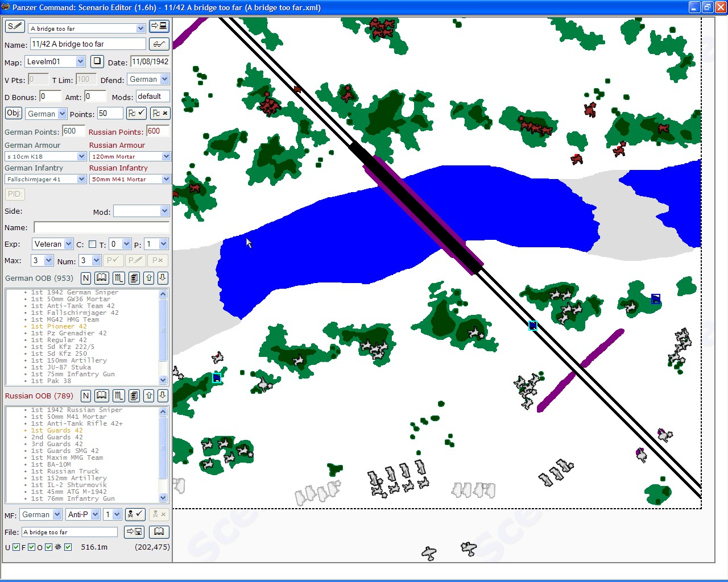This screenshot has height=582, width=728.
Task: Click the Russian OOB N button
Action: click(x=86, y=396)
